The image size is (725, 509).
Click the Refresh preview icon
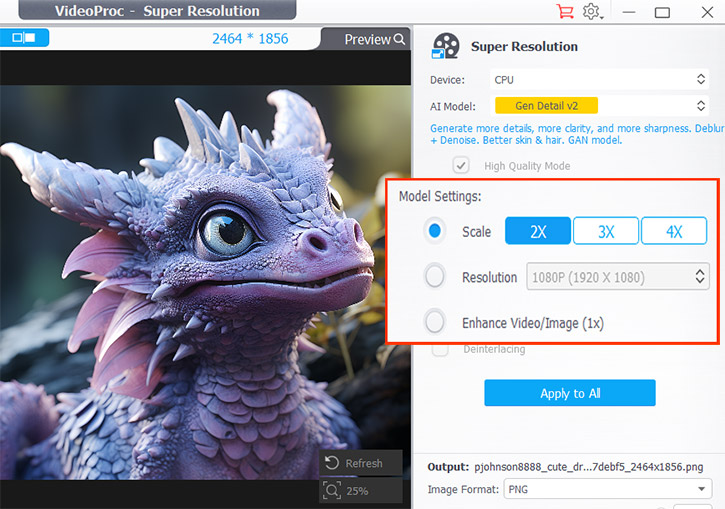pos(333,463)
